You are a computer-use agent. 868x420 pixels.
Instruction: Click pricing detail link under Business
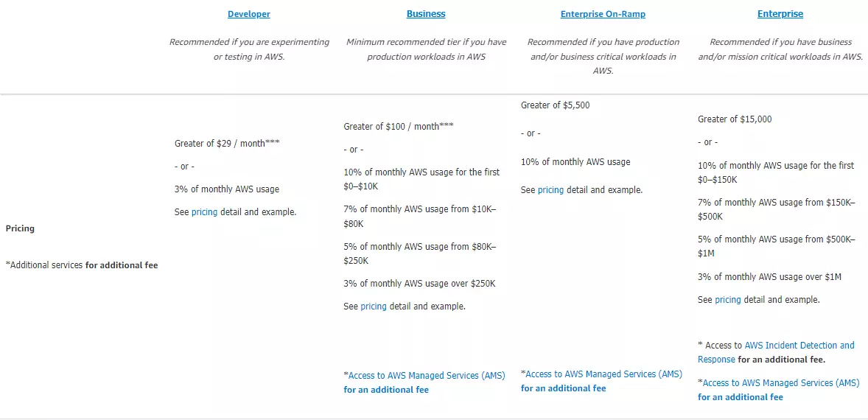point(373,307)
